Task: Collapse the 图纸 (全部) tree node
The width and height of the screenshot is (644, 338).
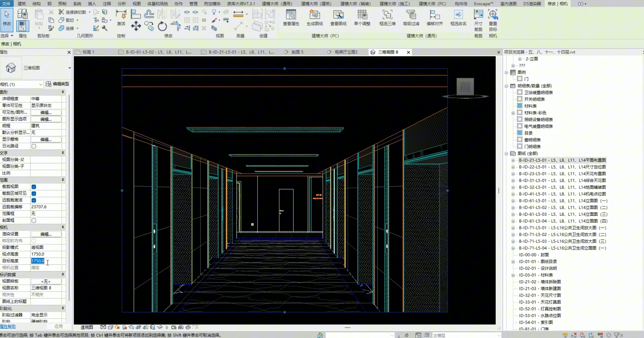Action: coord(506,153)
